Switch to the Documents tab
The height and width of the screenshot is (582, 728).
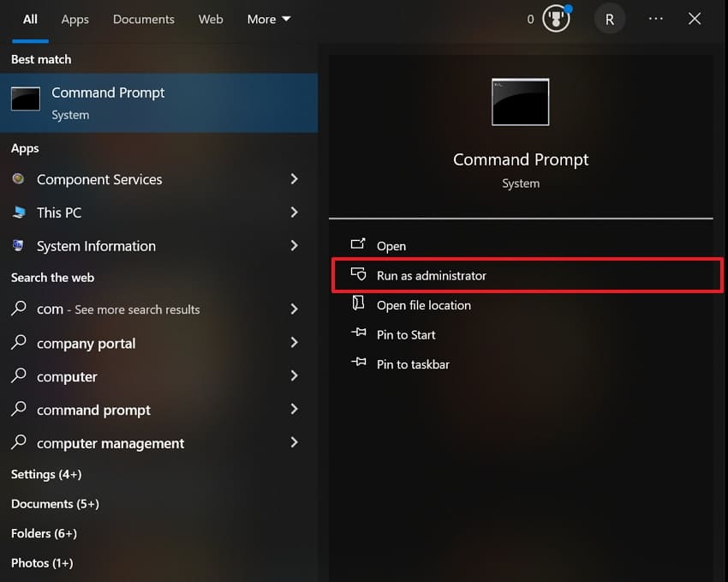click(143, 19)
